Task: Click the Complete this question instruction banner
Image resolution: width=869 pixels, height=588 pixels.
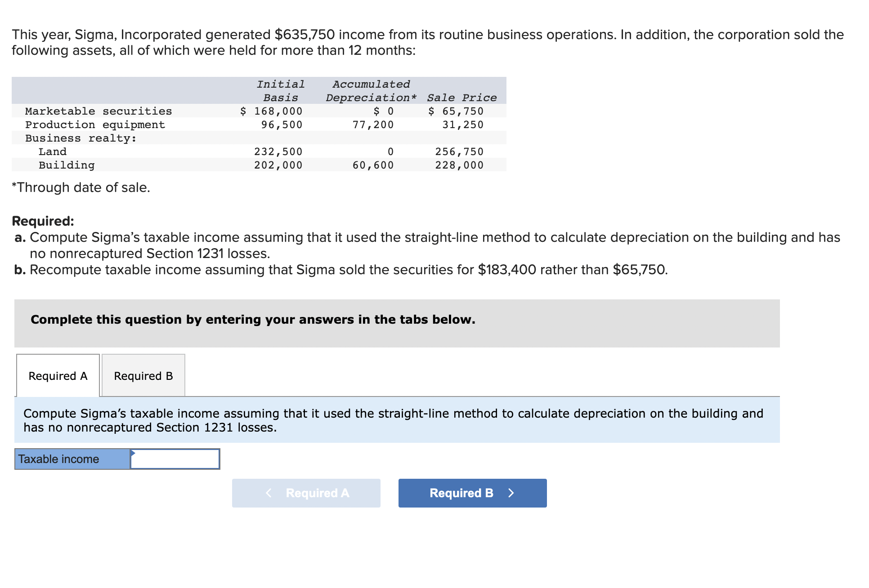Action: pos(253,320)
